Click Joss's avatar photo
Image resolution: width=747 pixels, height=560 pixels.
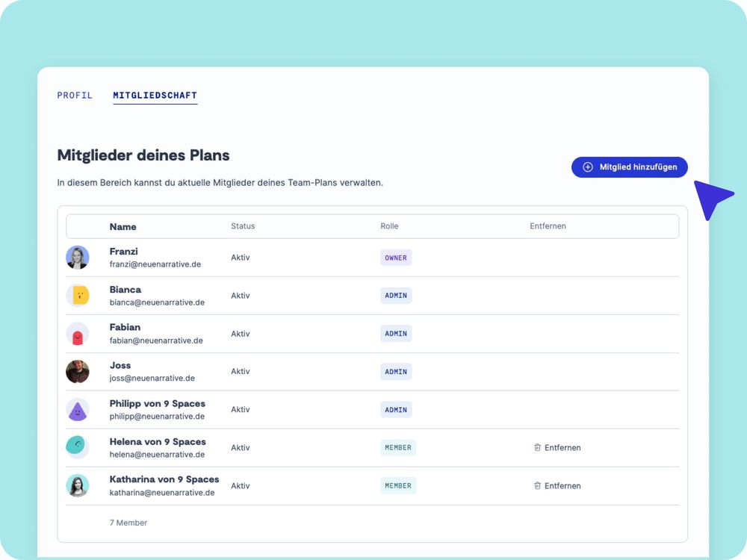pyautogui.click(x=78, y=371)
